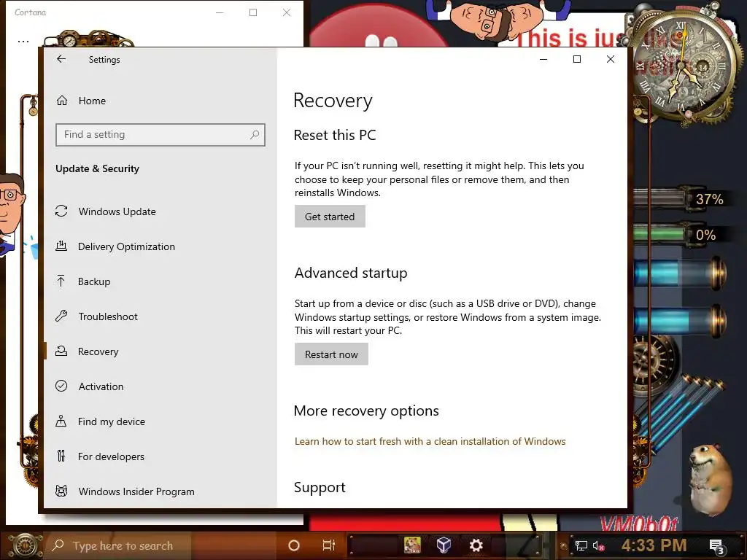Click the steampunk clock desktop gadget
The width and height of the screenshot is (747, 560).
tap(684, 66)
